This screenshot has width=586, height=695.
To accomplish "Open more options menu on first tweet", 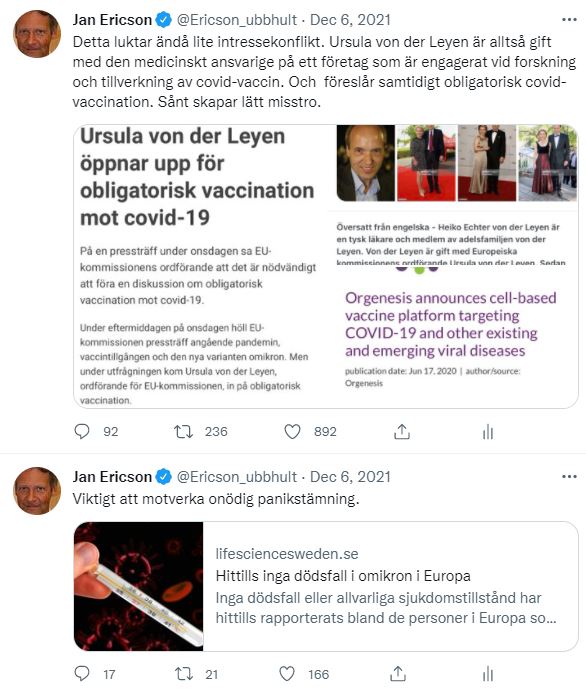I will click(x=569, y=20).
